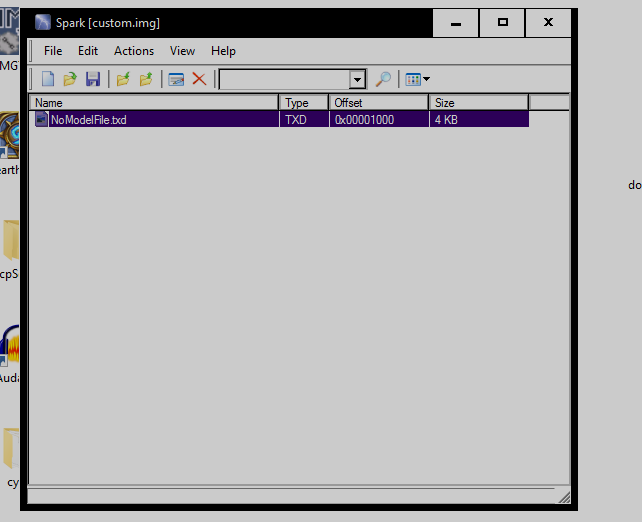Click the Spark app icon in the title bar

coord(43,23)
